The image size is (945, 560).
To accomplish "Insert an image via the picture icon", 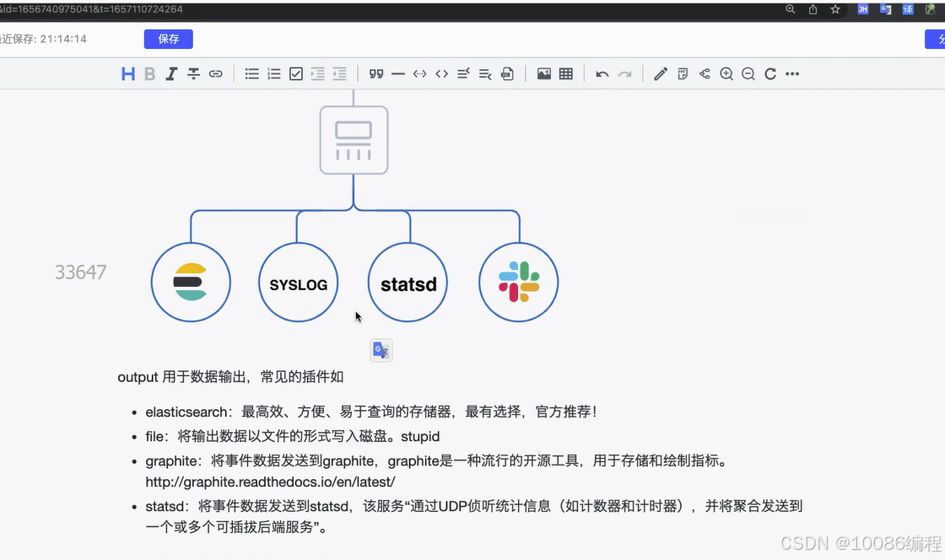I will coord(544,74).
